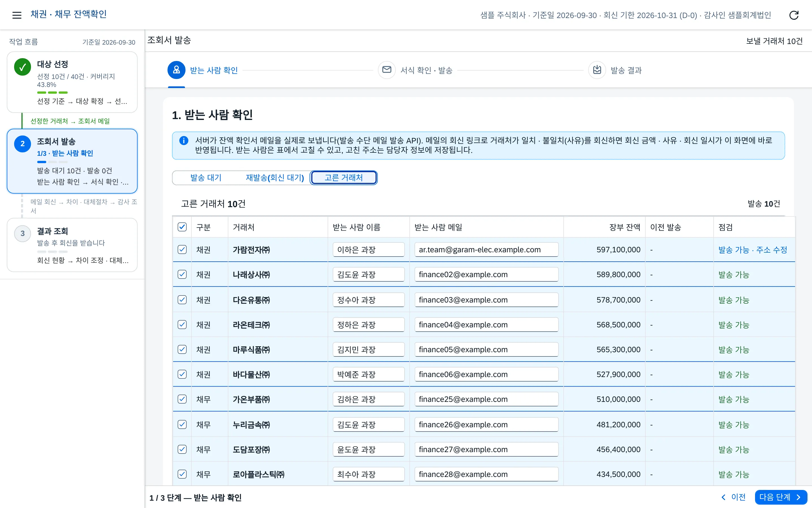Image resolution: width=812 pixels, height=508 pixels.
Task: Click the step 3 circle for 결과 조회
Action: (23, 233)
